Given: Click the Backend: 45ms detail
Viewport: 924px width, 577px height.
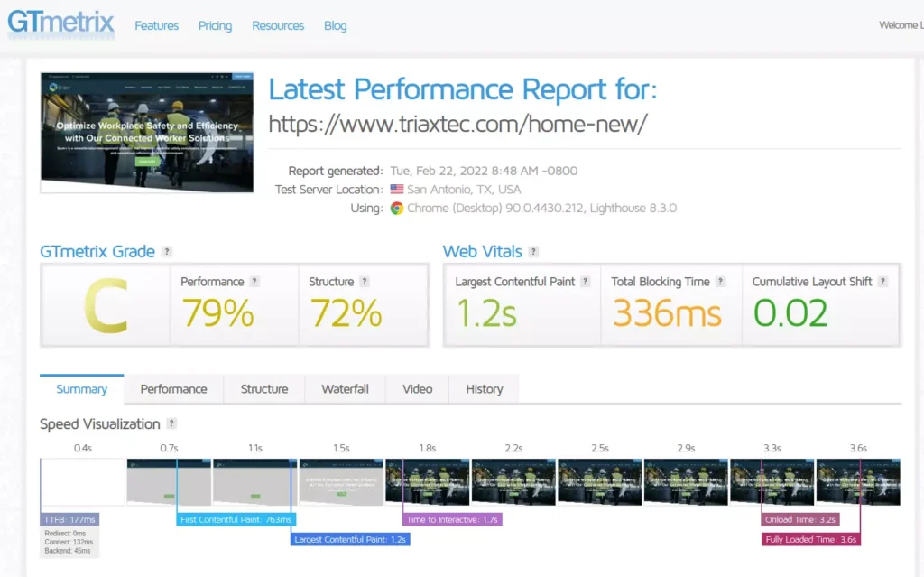Looking at the screenshot, I should click(68, 551).
